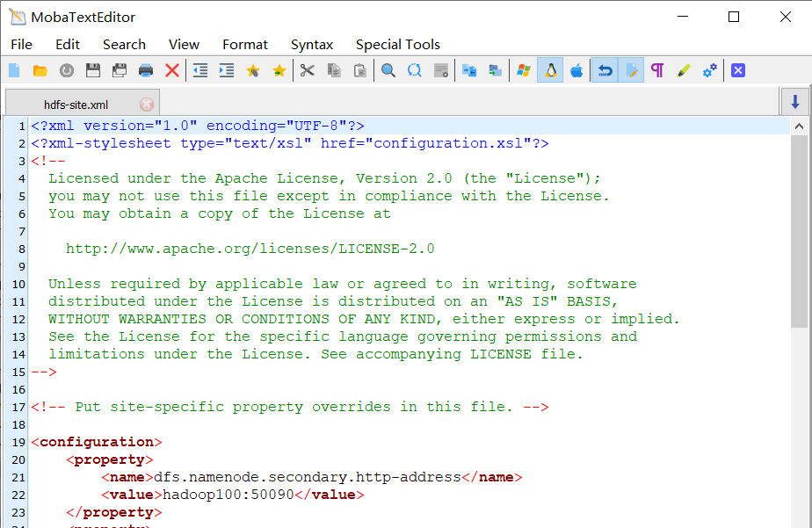Toggle the page with pencil button
Screen dimensions: 812x528
coord(631,70)
